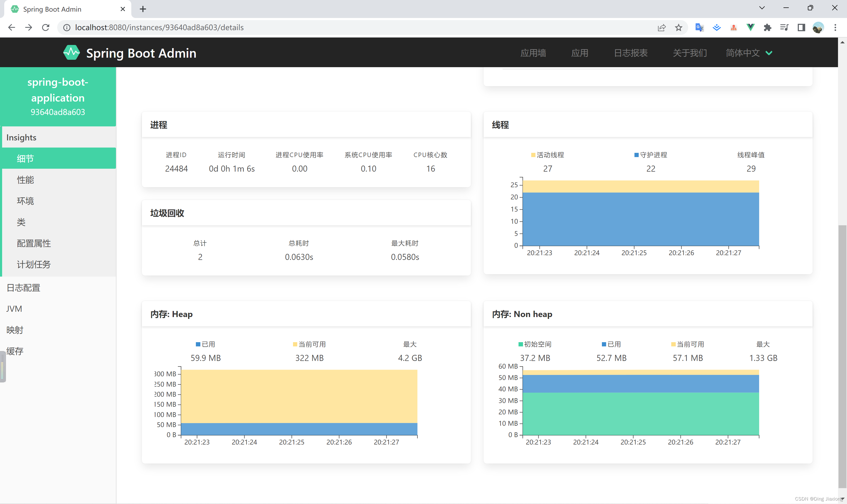The image size is (847, 504).
Task: Open 计划任务 sidebar item
Action: click(59, 264)
